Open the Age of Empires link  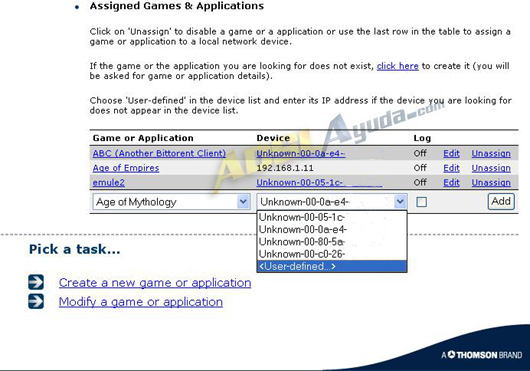tap(126, 168)
